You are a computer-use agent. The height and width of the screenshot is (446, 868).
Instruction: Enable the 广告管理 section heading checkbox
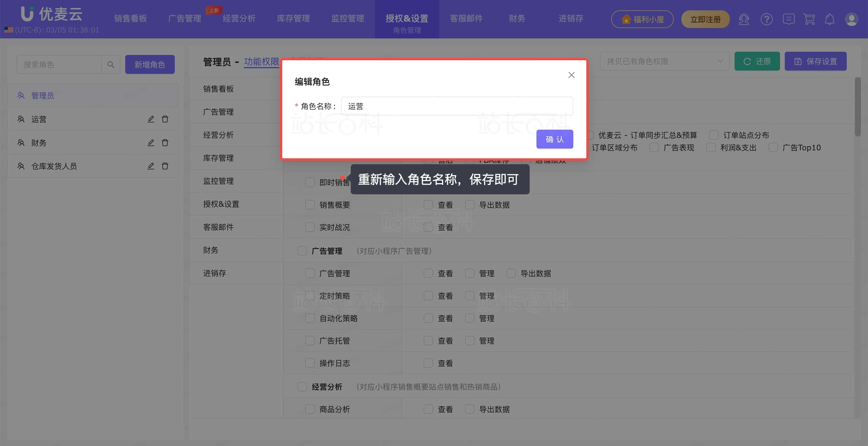(302, 251)
